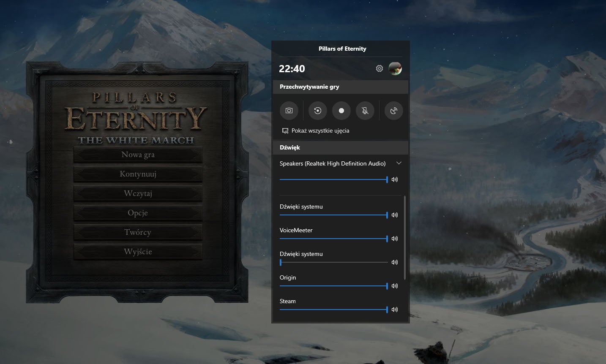This screenshot has height=364, width=606.
Task: Expand the Speakers output device dropdown
Action: pyautogui.click(x=399, y=163)
